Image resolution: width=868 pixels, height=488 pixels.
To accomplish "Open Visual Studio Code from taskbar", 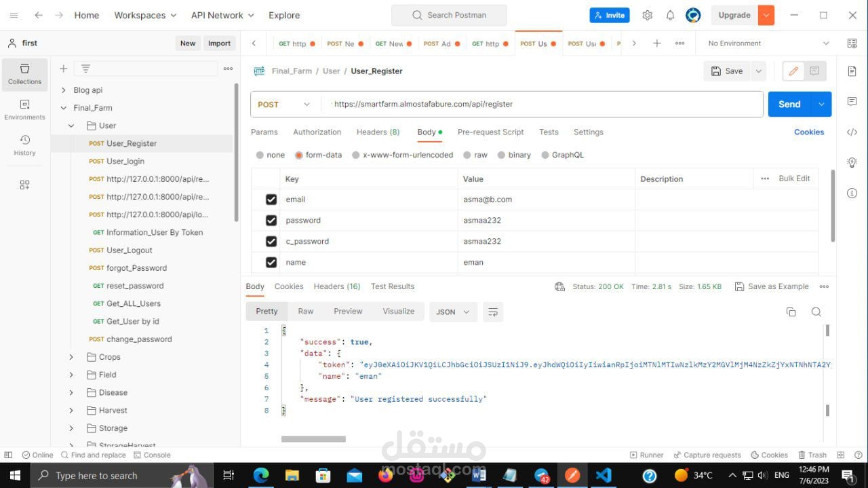I will [x=604, y=475].
